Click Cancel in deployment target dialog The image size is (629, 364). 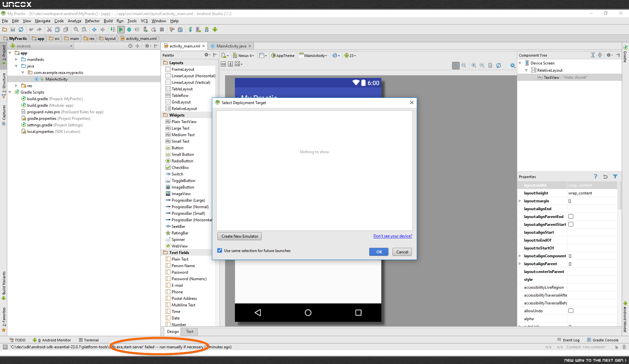(402, 252)
